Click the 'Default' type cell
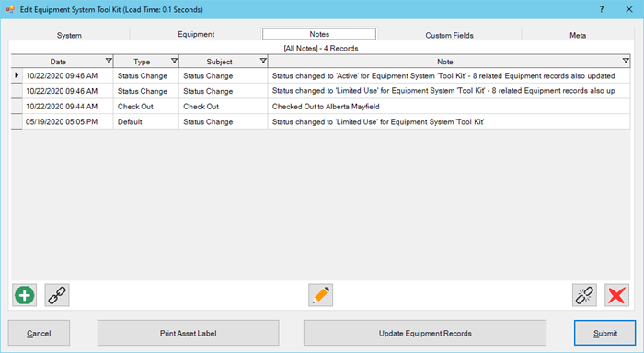Viewport: 644px width, 353px height. (145, 121)
